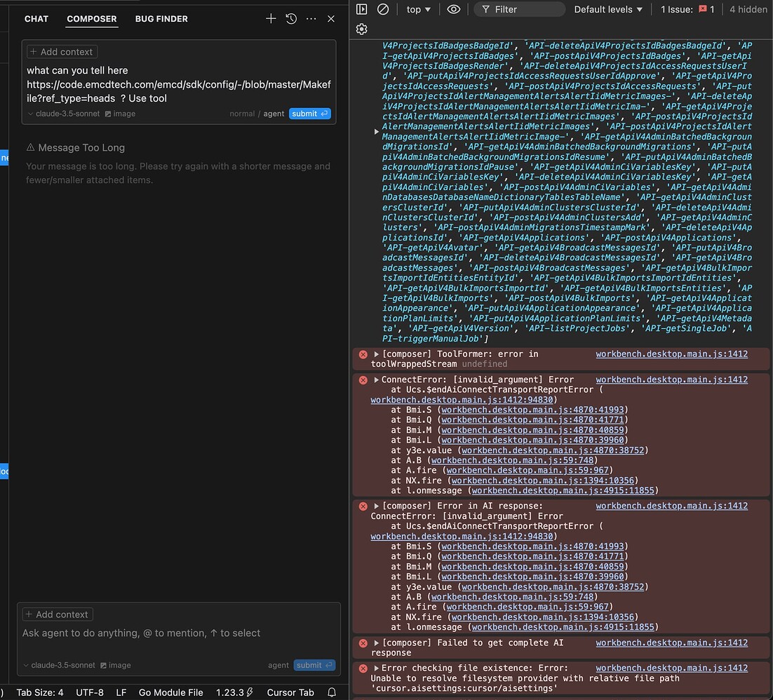Open DevTools settings gear icon
Image resolution: width=773 pixels, height=700 pixels.
point(361,29)
